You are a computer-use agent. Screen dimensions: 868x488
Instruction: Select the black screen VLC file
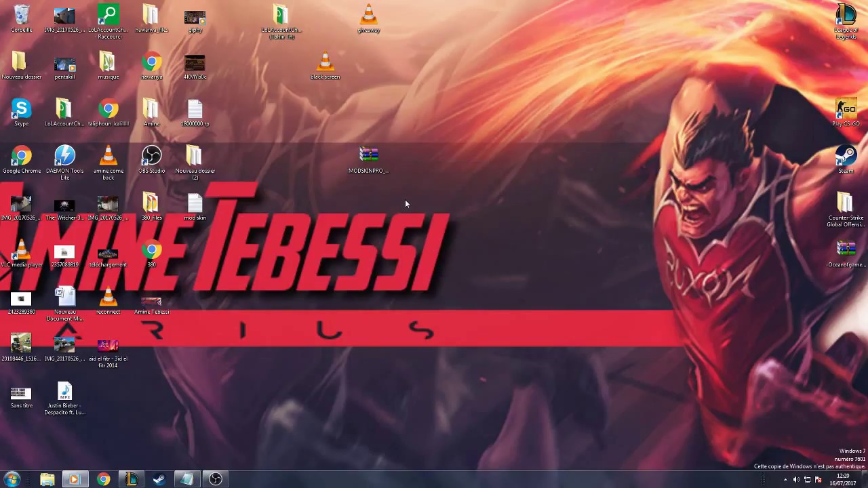325,66
